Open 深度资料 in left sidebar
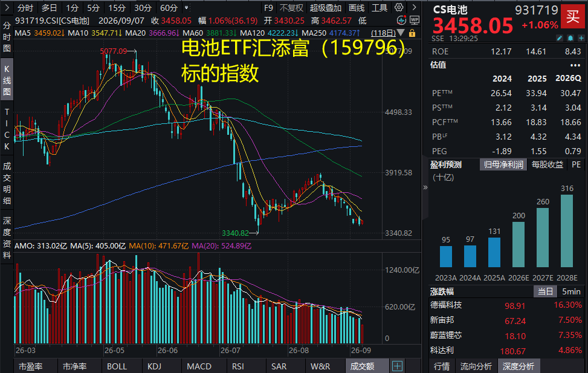The image size is (588, 373). point(7,238)
